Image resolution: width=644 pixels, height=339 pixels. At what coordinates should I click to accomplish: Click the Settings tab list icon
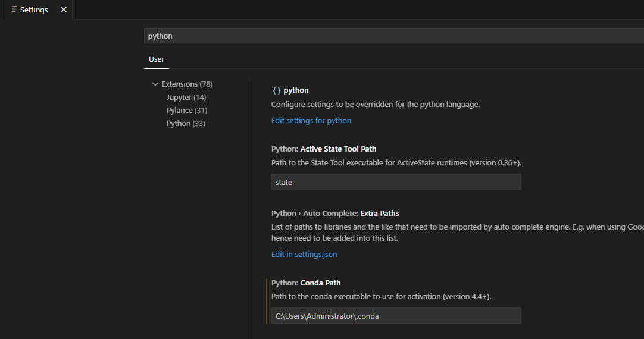pos(14,10)
